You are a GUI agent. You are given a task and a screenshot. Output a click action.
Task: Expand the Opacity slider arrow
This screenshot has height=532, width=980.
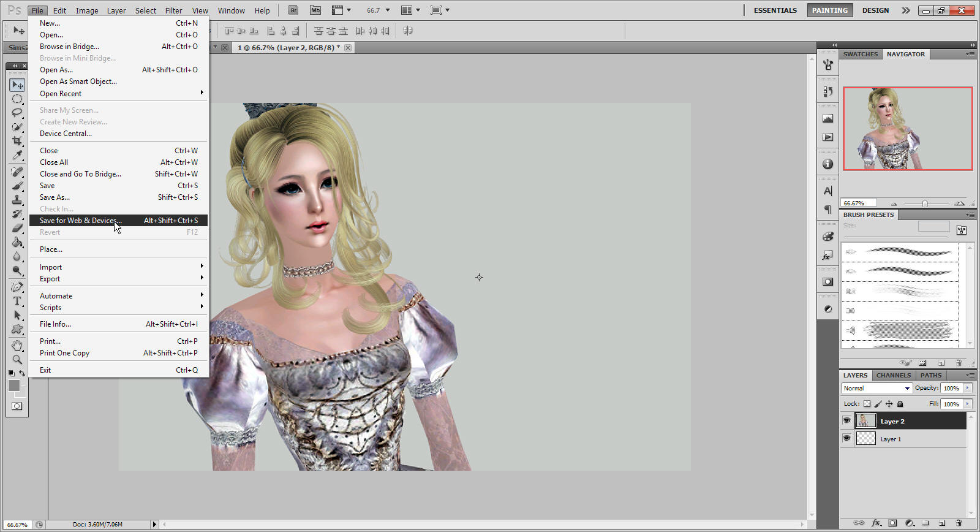point(968,388)
